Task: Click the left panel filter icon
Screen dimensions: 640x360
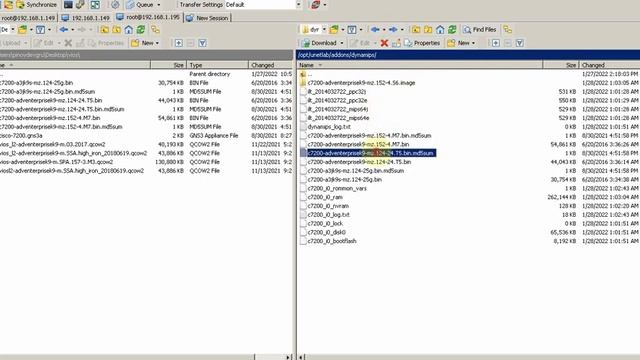Action: pos(40,29)
